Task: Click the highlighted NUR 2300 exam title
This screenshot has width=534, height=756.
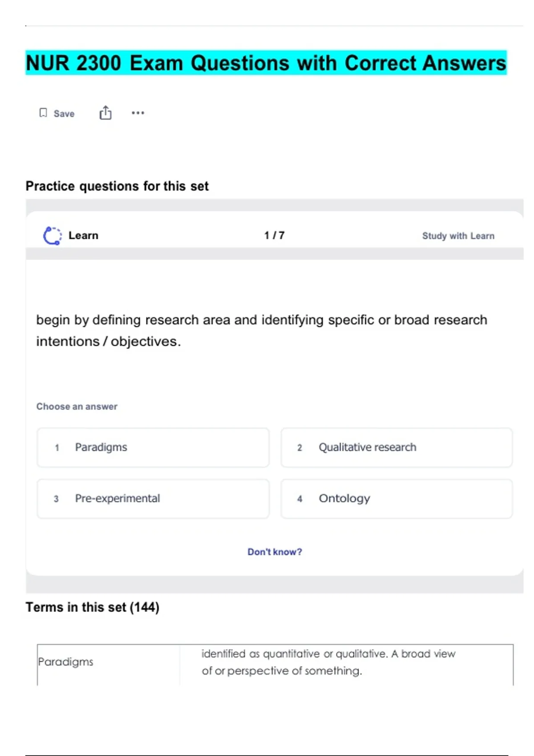Action: click(x=266, y=63)
